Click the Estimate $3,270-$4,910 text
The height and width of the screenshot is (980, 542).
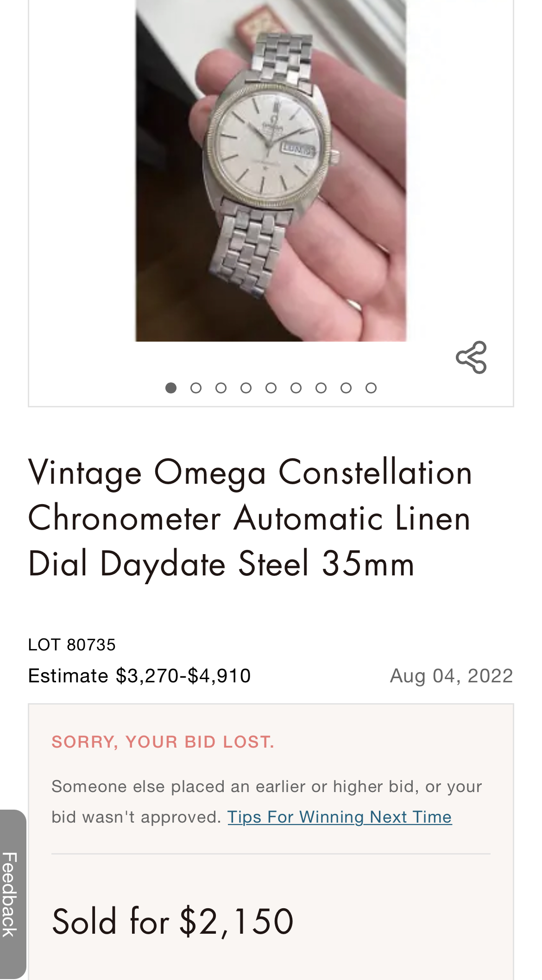(139, 676)
